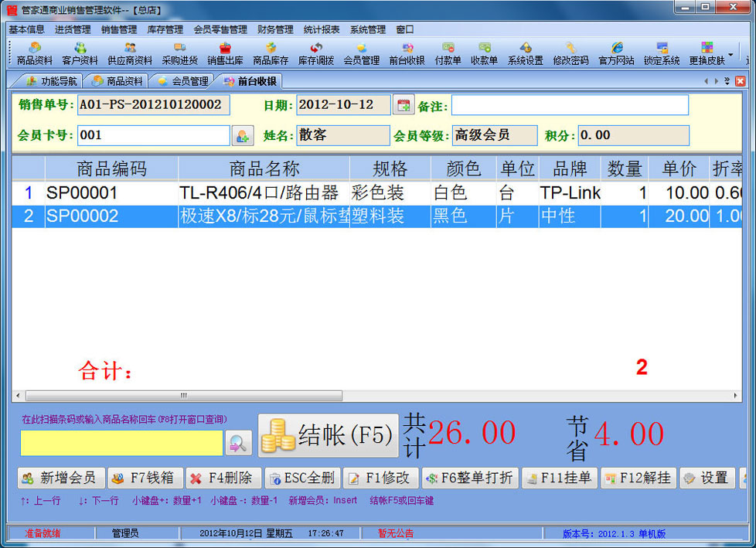Click F6整单打折 button
This screenshot has width=756, height=548.
coord(471,478)
